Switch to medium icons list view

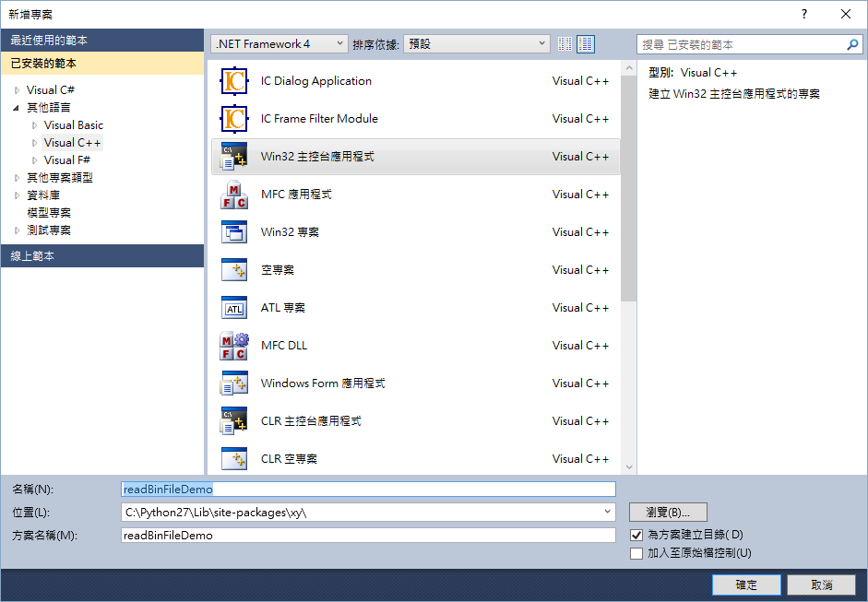586,44
